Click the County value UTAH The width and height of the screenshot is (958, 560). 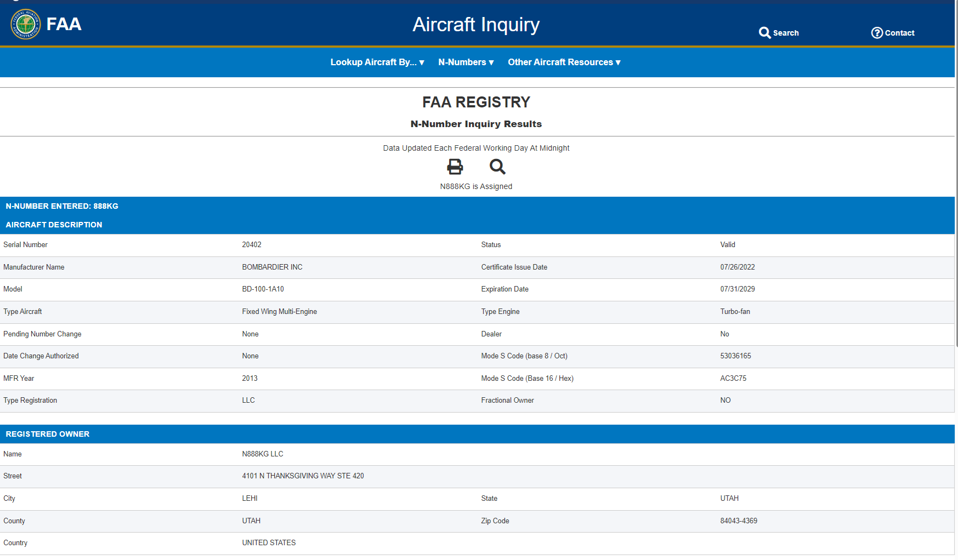251,521
